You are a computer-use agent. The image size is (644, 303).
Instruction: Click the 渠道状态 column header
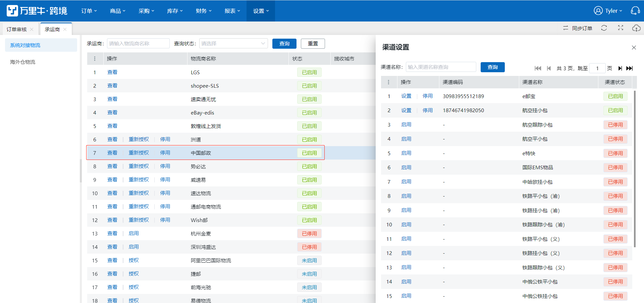[615, 82]
